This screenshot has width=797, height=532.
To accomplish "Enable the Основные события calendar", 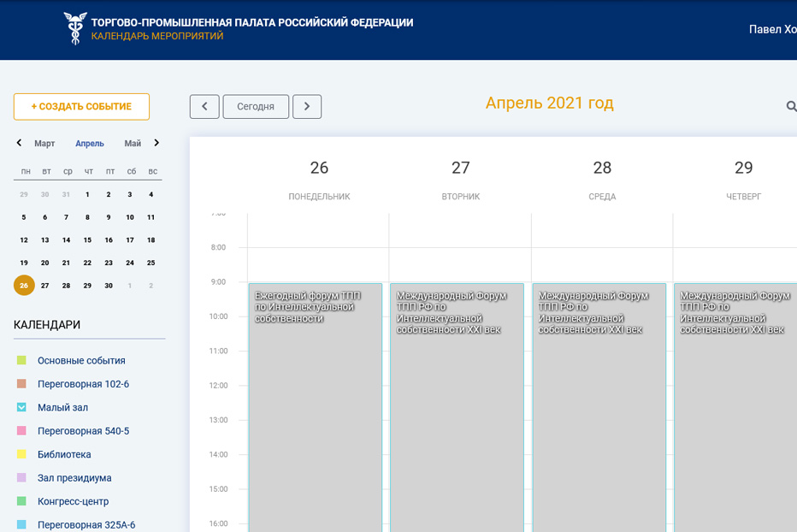I will pyautogui.click(x=21, y=360).
